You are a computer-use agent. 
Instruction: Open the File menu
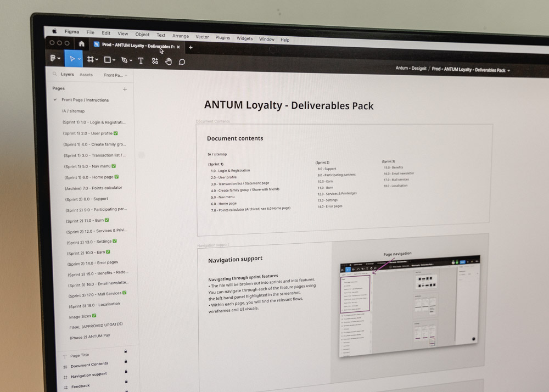[91, 32]
